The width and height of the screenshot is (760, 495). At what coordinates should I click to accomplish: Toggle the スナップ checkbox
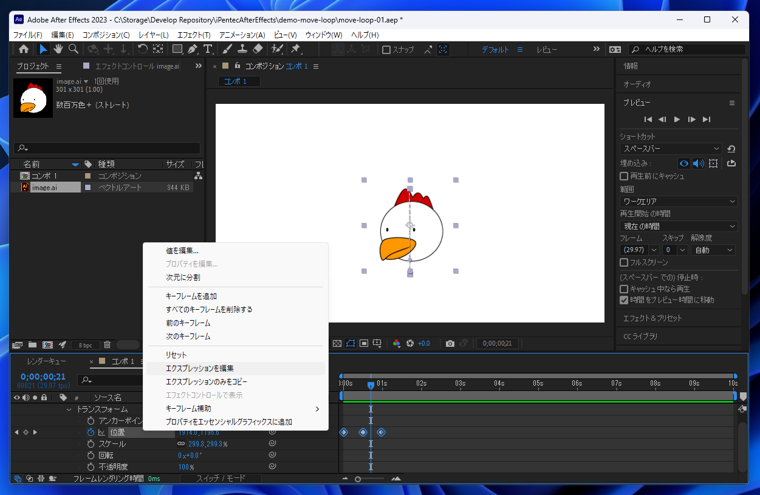click(386, 49)
